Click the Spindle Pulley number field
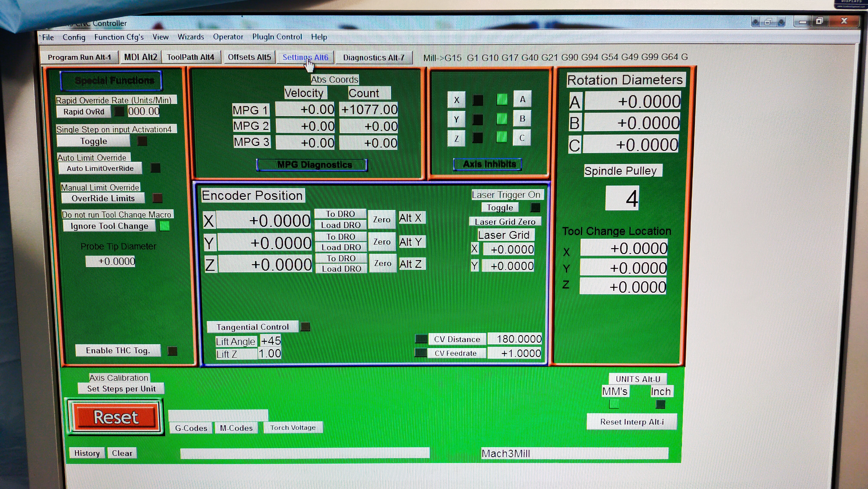The height and width of the screenshot is (489, 868). [x=622, y=198]
